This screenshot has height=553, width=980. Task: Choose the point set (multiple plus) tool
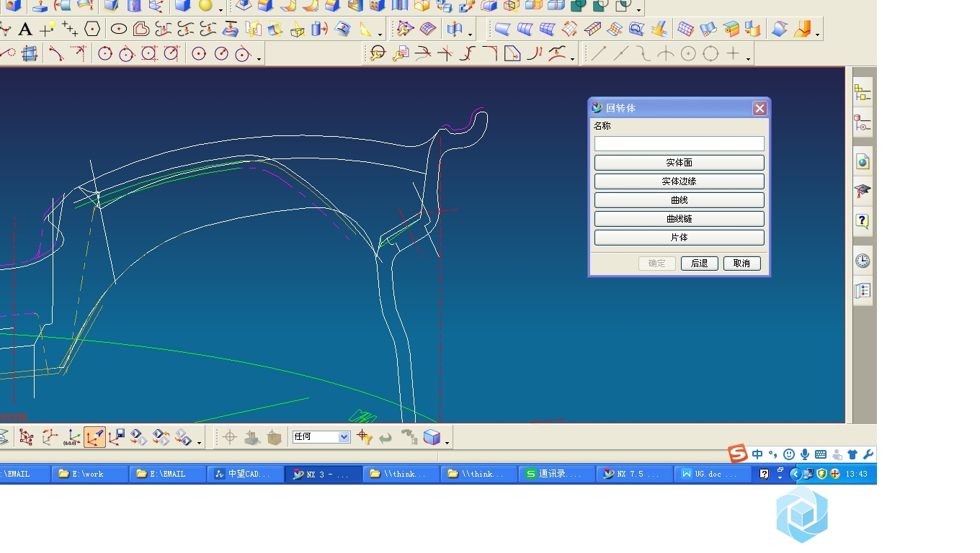70,30
